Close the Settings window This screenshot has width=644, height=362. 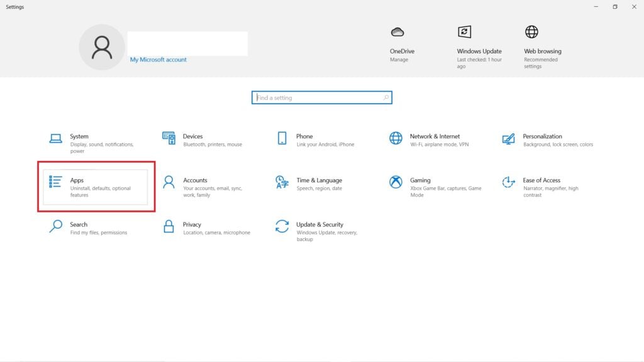pos(634,6)
